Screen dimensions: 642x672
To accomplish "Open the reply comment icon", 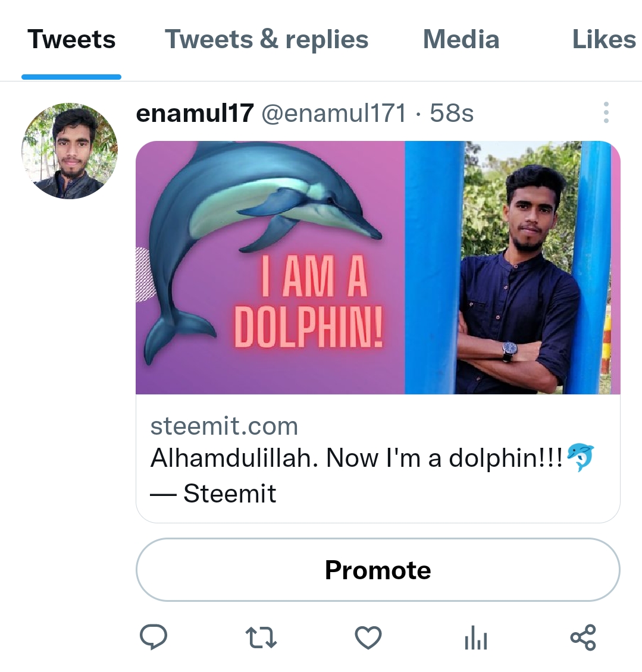I will (154, 638).
